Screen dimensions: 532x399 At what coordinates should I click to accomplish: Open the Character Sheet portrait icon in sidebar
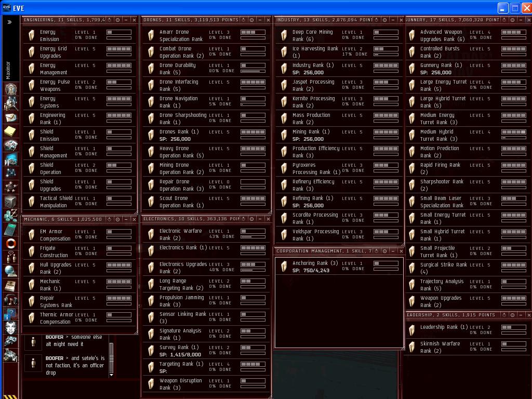tap(11, 89)
